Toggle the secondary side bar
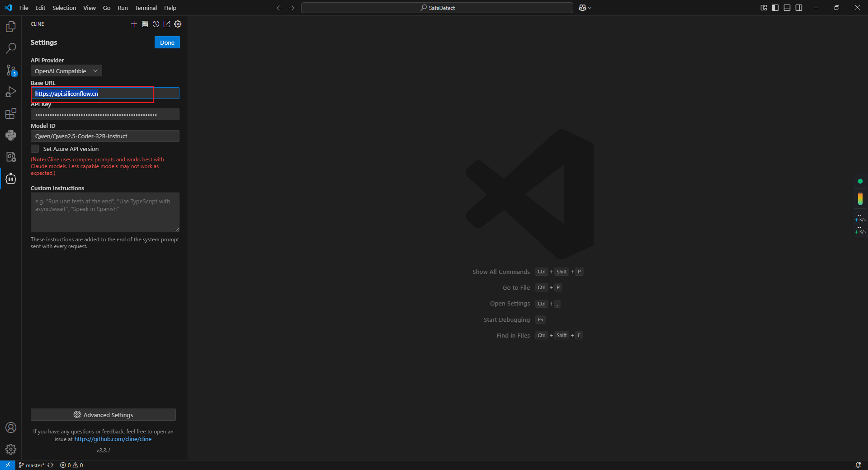868x470 pixels. click(x=799, y=8)
